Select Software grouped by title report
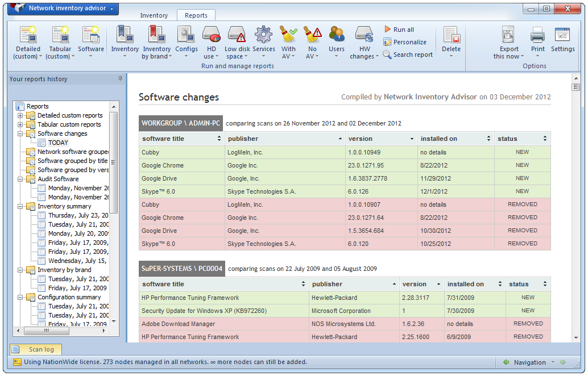The height and width of the screenshot is (376, 588). coord(72,161)
